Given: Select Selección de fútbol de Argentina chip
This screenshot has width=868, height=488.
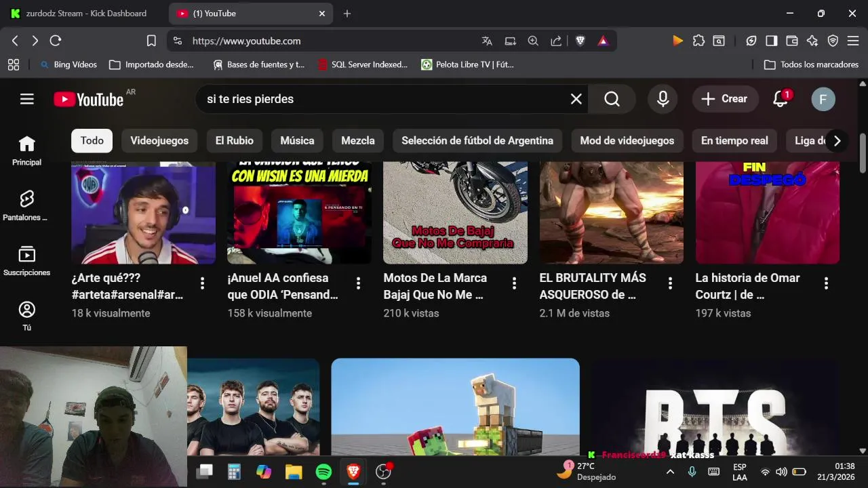Looking at the screenshot, I should pyautogui.click(x=477, y=141).
